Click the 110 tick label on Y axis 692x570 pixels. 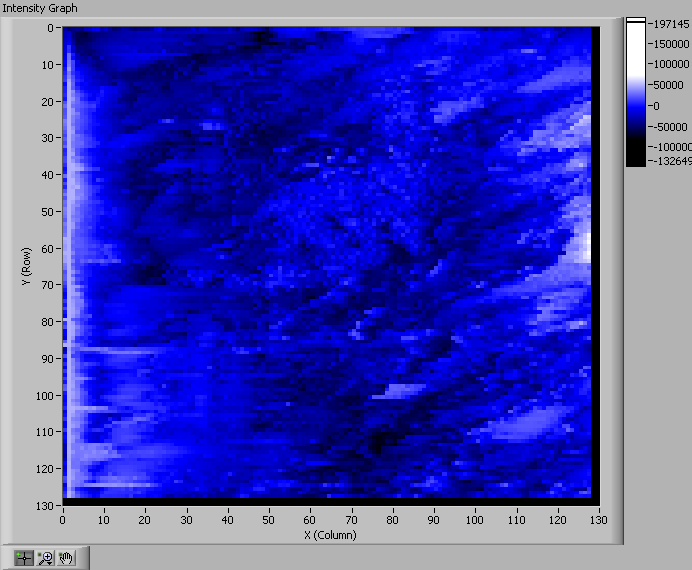45,432
